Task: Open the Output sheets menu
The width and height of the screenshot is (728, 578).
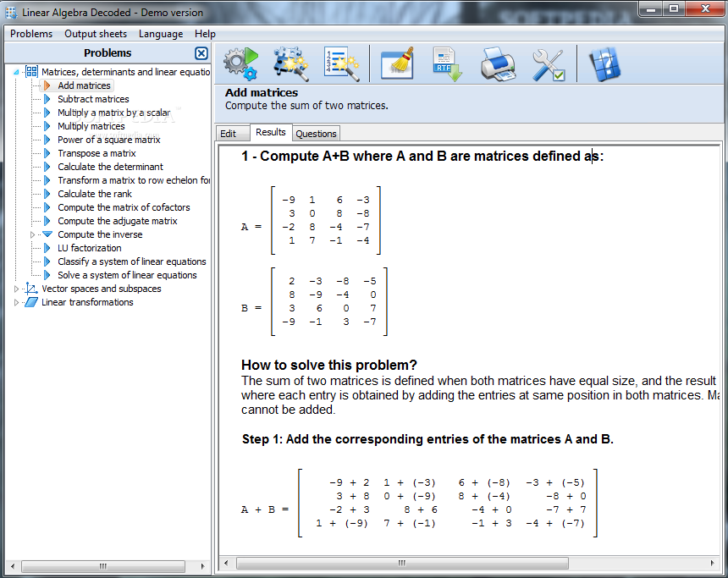Action: pos(96,34)
